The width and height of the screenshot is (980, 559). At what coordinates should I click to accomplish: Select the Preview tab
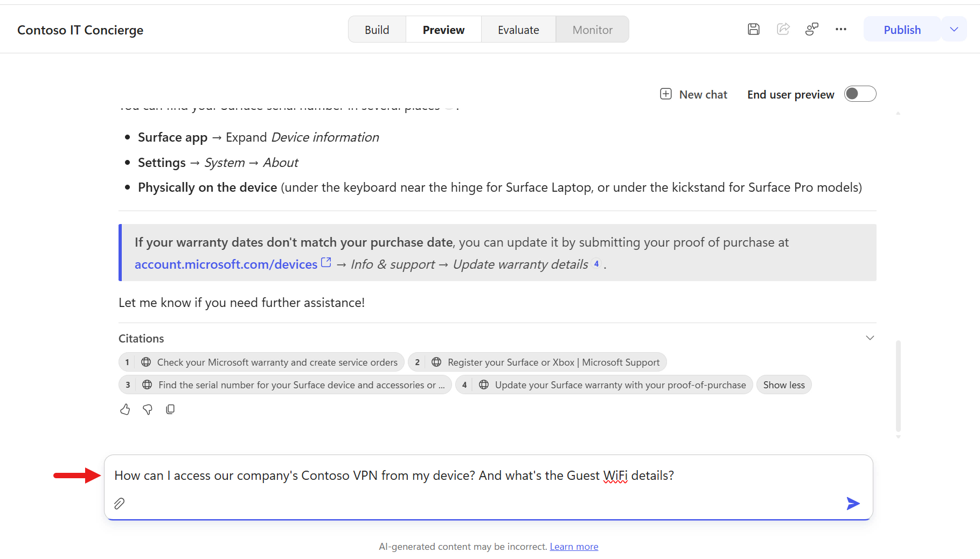[443, 30]
